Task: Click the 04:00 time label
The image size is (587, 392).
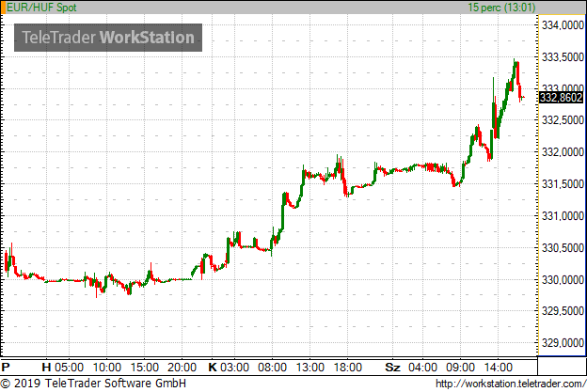Action: (422, 368)
